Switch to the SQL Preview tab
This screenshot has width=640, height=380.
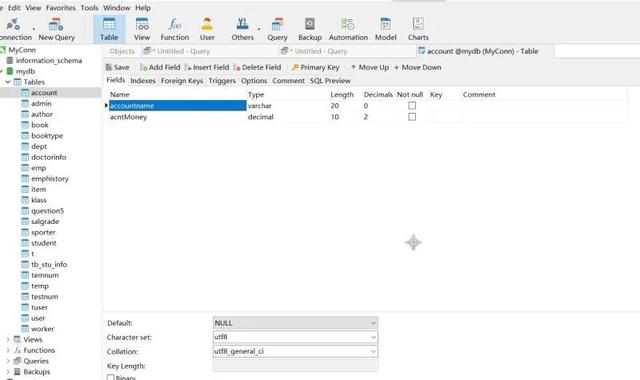coord(330,81)
